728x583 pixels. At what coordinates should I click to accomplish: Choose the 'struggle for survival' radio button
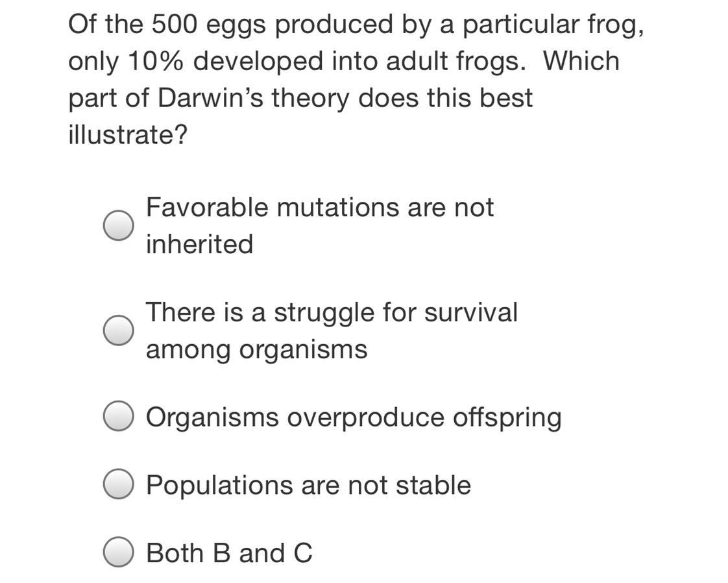(x=118, y=330)
